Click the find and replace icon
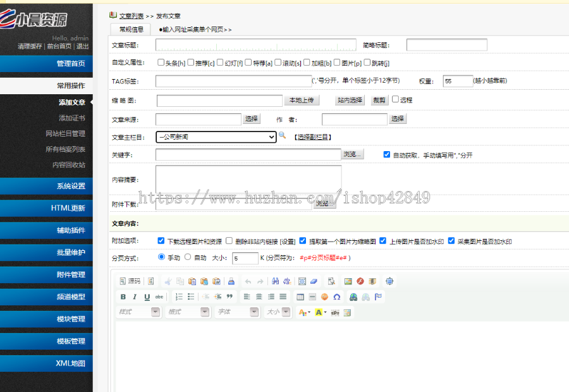The image size is (569, 392). tap(287, 281)
